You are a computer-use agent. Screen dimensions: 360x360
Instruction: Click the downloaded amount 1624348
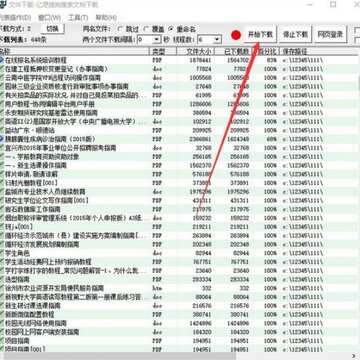(238, 139)
